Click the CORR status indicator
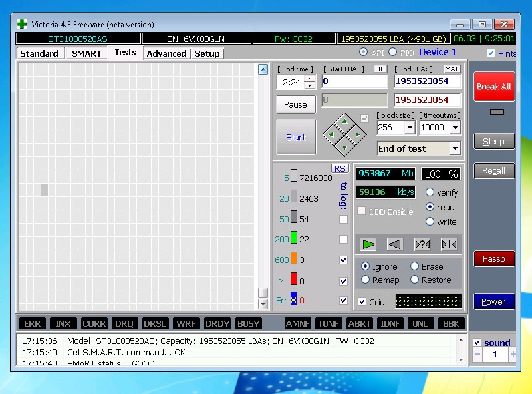Image resolution: width=532 pixels, height=394 pixels. point(94,323)
